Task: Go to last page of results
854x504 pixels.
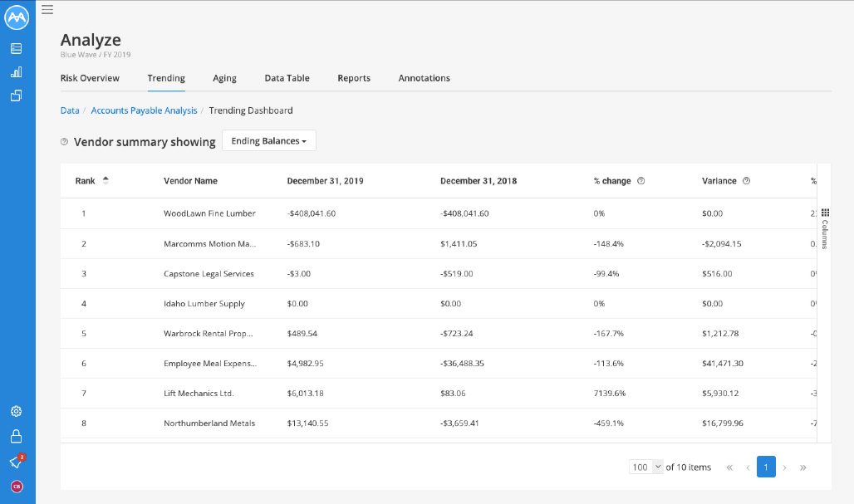Action: [x=802, y=467]
